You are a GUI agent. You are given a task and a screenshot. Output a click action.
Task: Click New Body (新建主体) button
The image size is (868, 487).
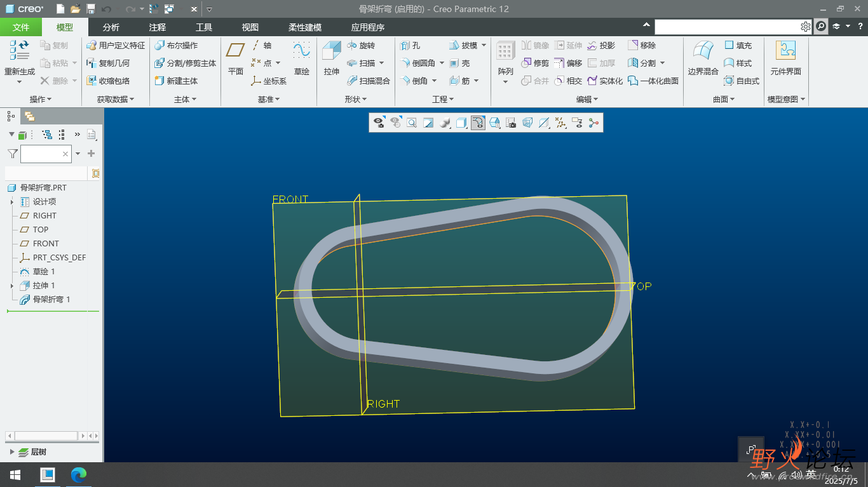tap(176, 81)
